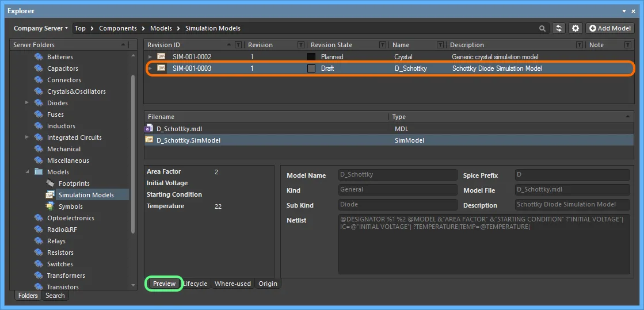Click the Relays folder icon

click(39, 241)
